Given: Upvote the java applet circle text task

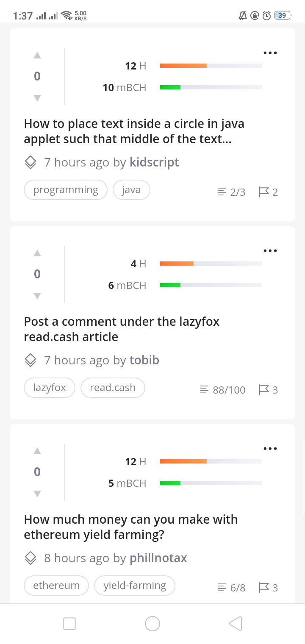Looking at the screenshot, I should pos(37,55).
